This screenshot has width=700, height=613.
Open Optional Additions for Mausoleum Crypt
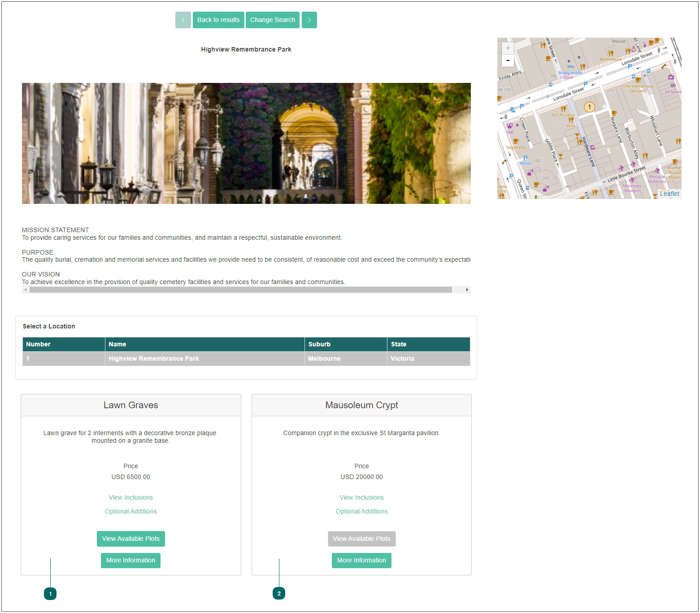(x=361, y=511)
